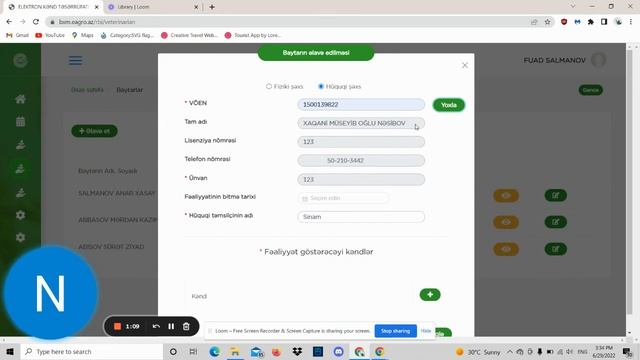This screenshot has width=640, height=360.
Task: Open the Maps bookmark
Action: click(82, 36)
